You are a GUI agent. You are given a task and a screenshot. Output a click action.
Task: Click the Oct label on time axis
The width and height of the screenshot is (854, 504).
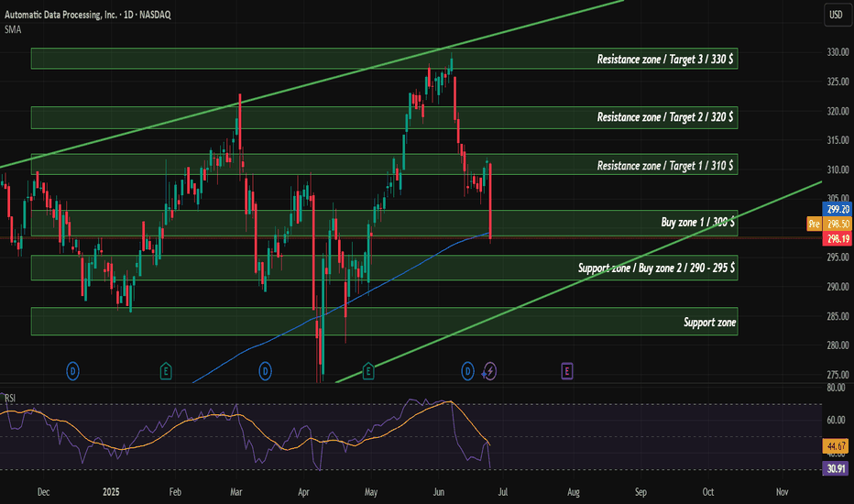pos(708,492)
